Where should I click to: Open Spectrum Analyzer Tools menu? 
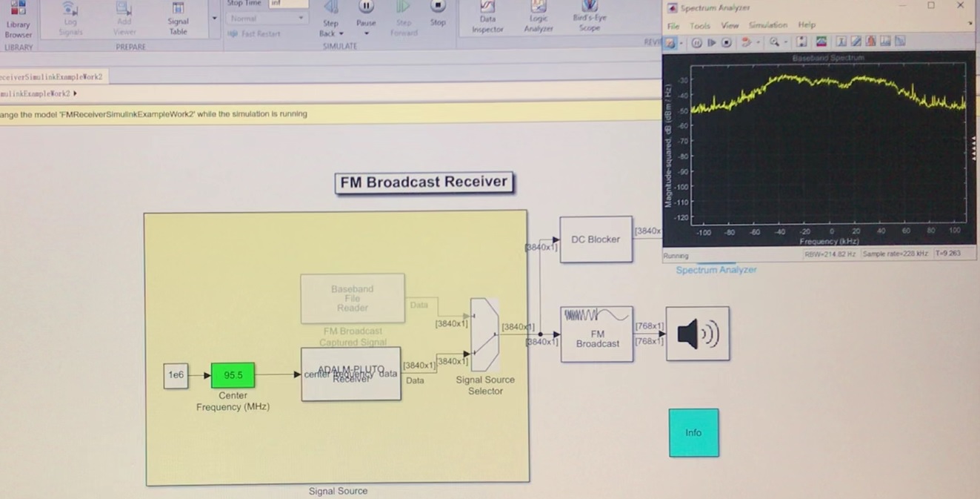click(699, 25)
